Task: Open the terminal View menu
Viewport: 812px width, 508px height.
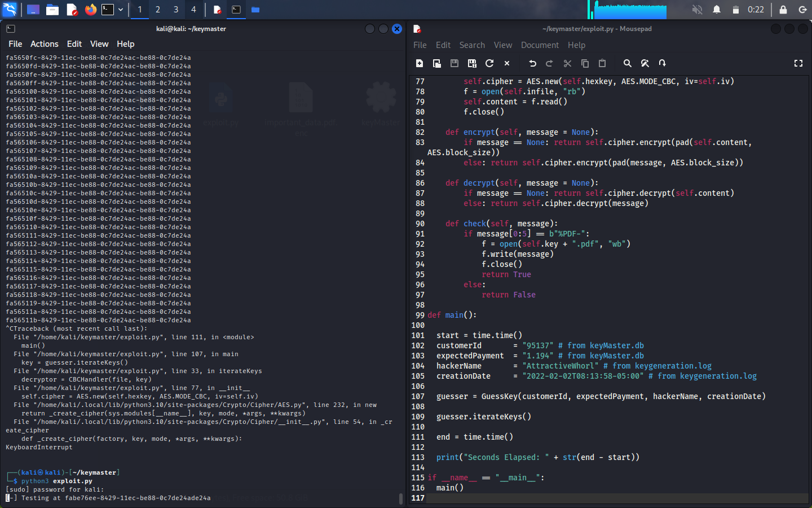Action: [99, 44]
